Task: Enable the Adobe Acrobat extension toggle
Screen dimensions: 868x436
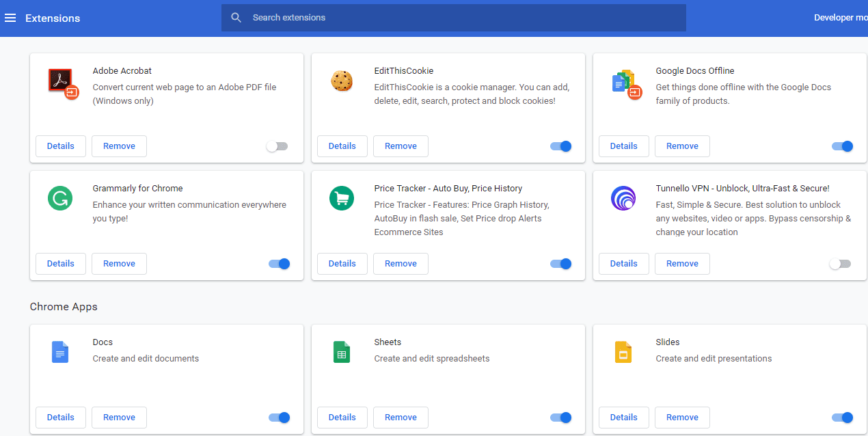Action: [277, 146]
